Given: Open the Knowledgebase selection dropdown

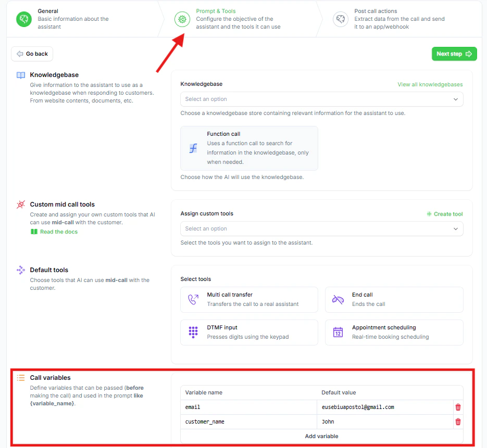Looking at the screenshot, I should pyautogui.click(x=321, y=99).
